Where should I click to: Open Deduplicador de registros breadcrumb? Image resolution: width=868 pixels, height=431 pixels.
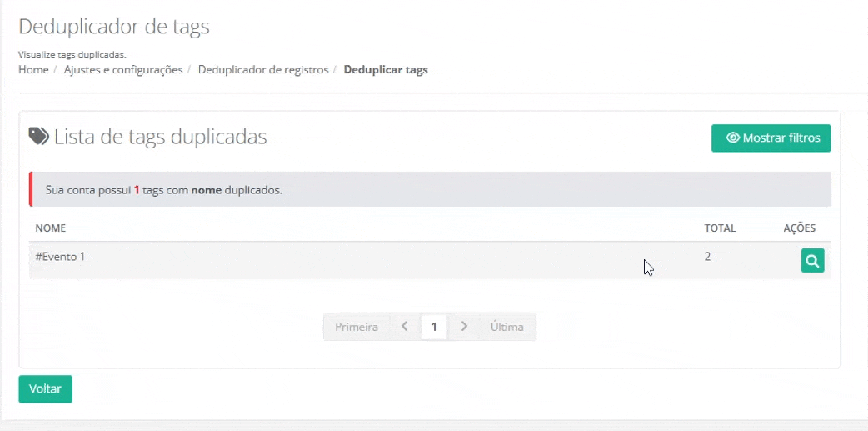263,70
